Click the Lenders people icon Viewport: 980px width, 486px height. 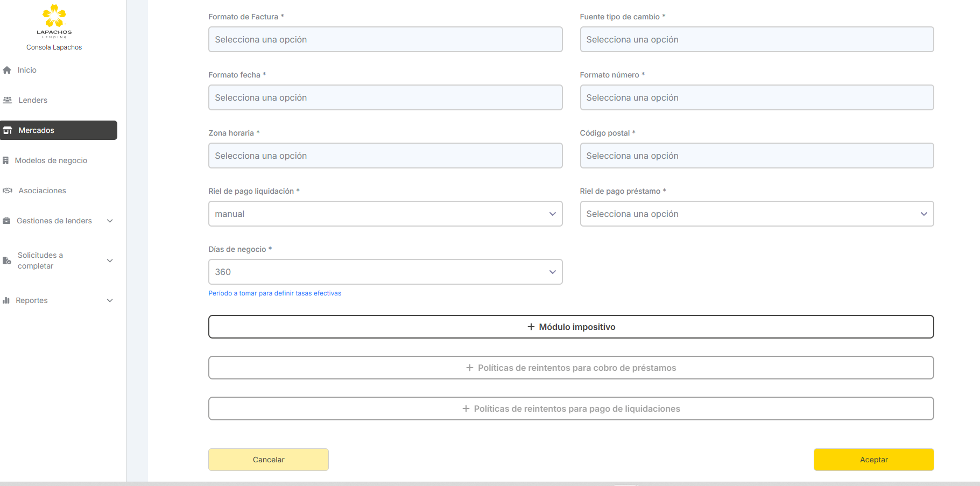click(x=8, y=100)
